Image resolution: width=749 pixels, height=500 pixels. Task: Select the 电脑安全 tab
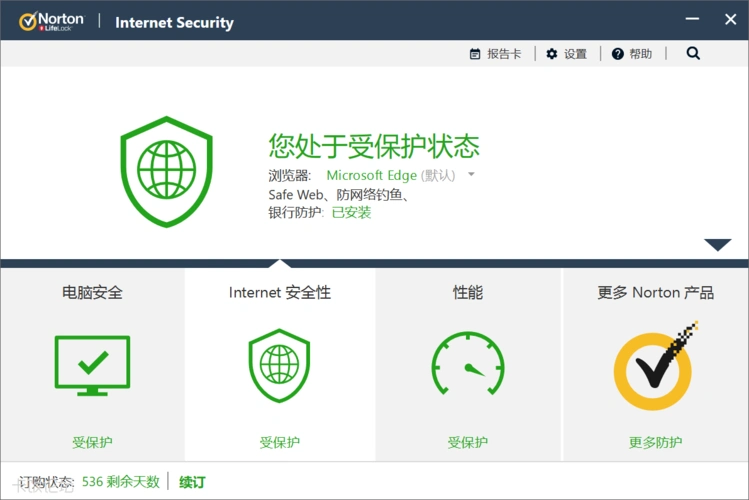tap(92, 364)
